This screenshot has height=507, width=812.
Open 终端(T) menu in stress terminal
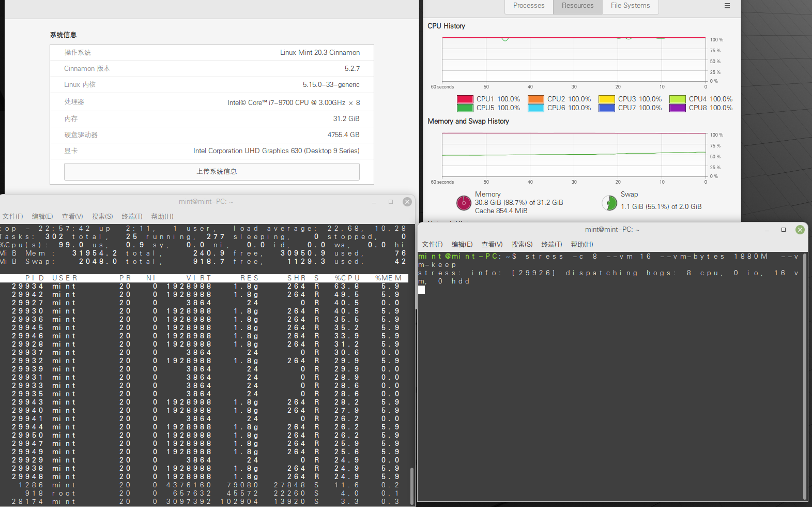pos(551,244)
